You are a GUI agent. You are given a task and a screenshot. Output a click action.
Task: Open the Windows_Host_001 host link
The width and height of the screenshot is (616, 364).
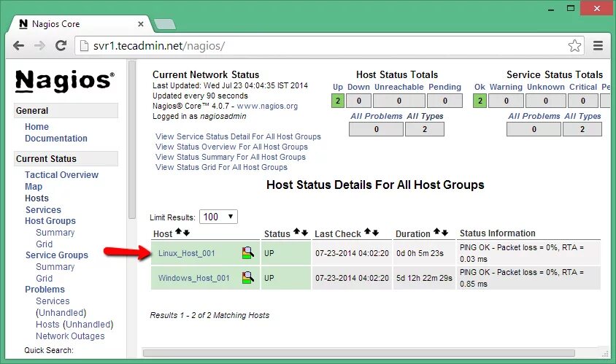[193, 278]
